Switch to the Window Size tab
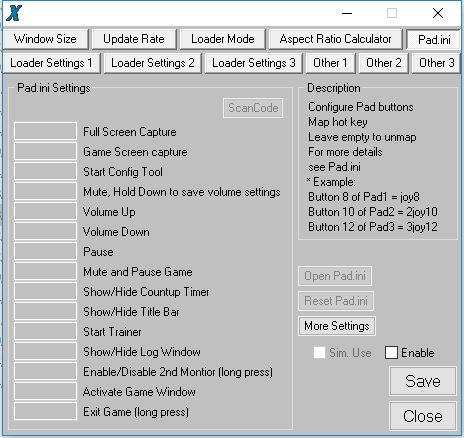 coord(46,39)
